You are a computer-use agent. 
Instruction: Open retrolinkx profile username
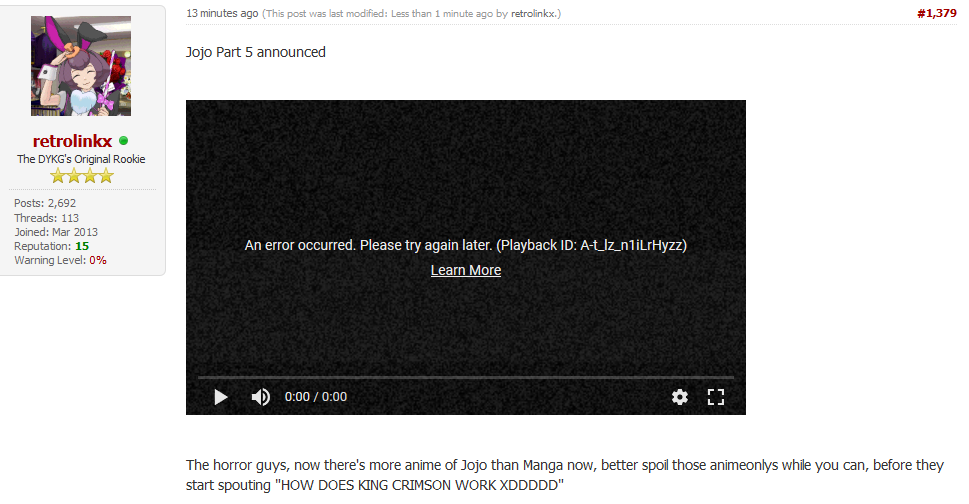[x=72, y=141]
